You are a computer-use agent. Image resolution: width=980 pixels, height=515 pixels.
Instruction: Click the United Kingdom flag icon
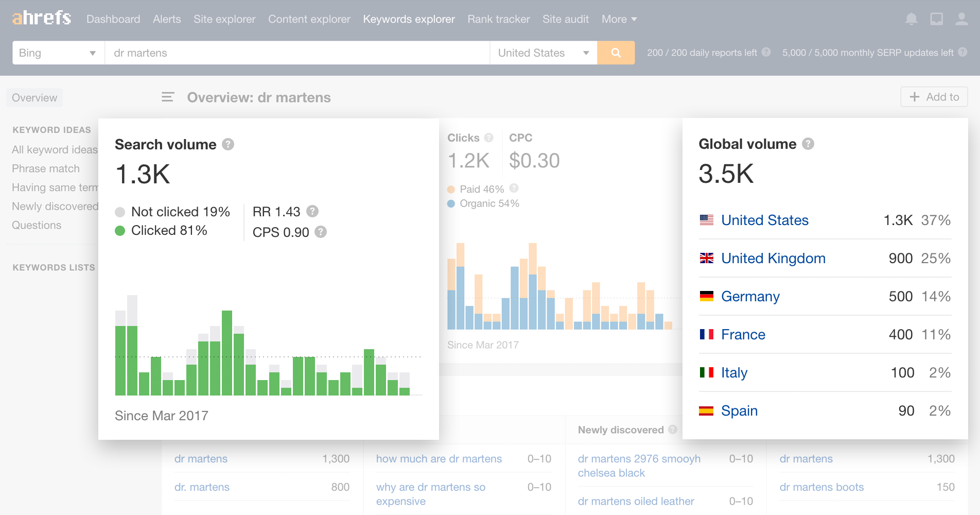tap(707, 258)
